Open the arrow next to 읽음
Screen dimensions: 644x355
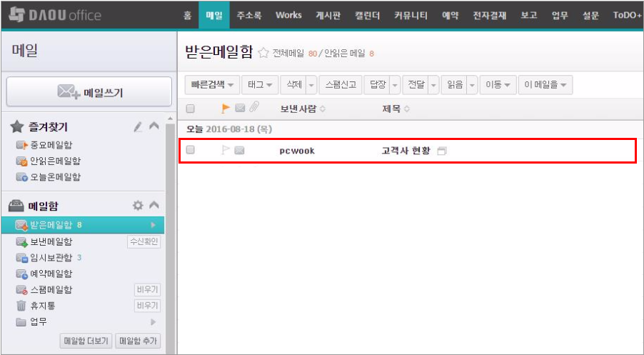473,85
